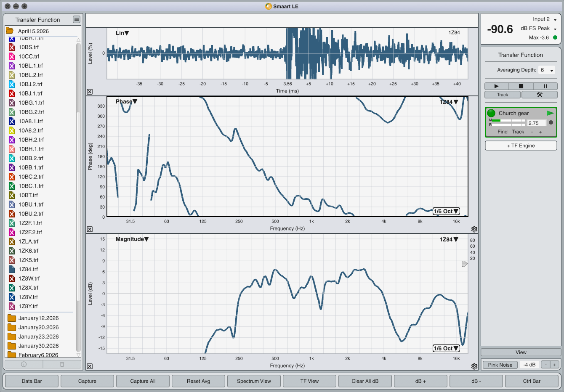The width and height of the screenshot is (564, 392).
Task: Click the 10BL.1.trf trace icon
Action: [x=12, y=66]
